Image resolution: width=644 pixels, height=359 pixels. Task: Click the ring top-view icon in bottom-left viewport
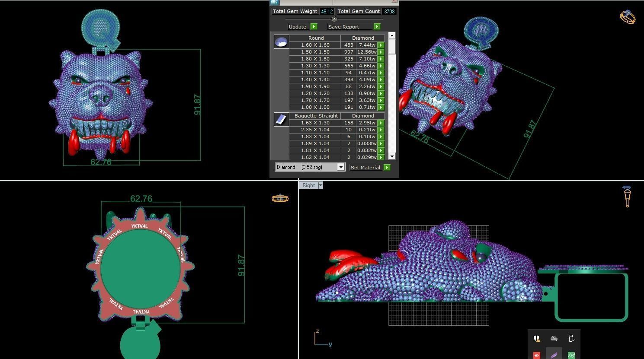click(x=280, y=198)
